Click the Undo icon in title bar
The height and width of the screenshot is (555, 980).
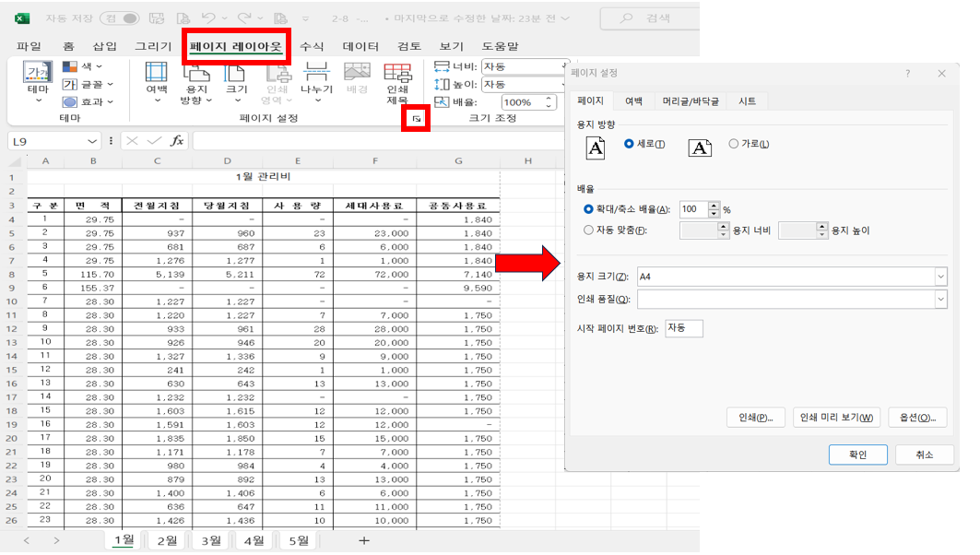pos(208,18)
